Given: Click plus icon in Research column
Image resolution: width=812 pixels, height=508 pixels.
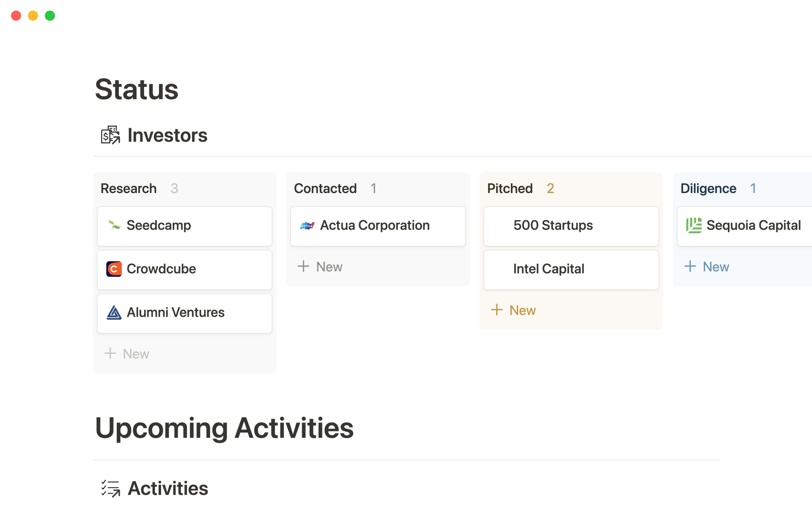Looking at the screenshot, I should pos(110,353).
